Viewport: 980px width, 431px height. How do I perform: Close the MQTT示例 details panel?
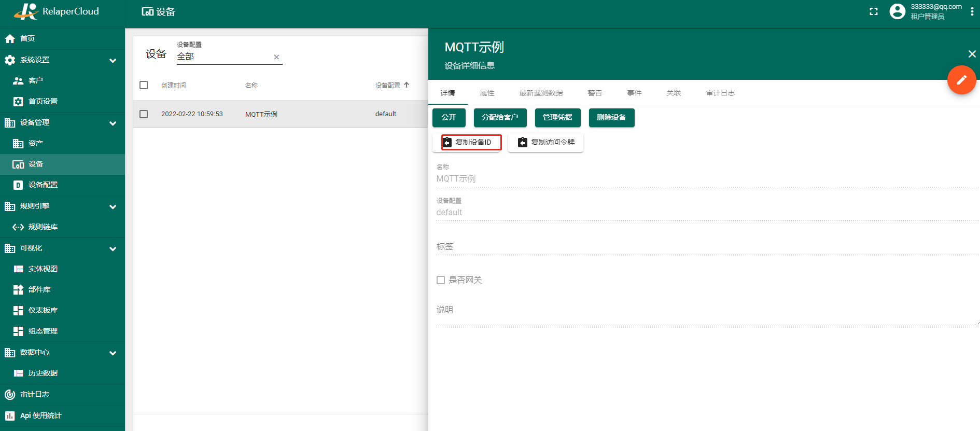[972, 54]
